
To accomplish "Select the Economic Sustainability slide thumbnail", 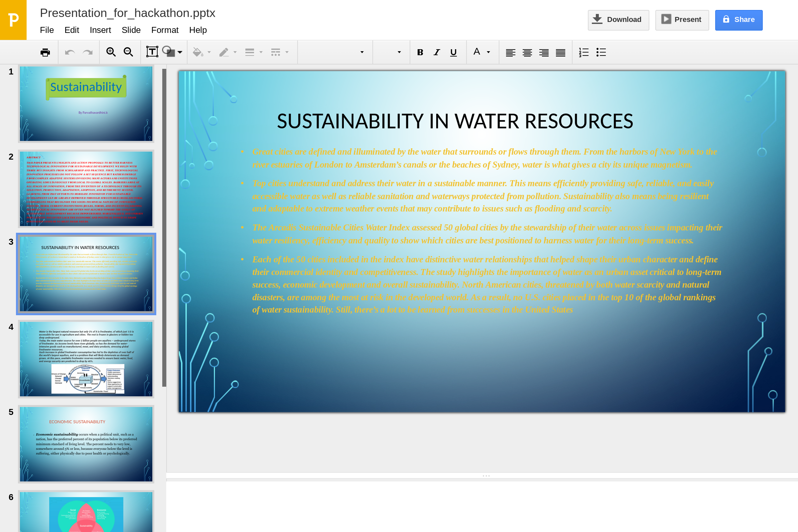I will [x=86, y=444].
